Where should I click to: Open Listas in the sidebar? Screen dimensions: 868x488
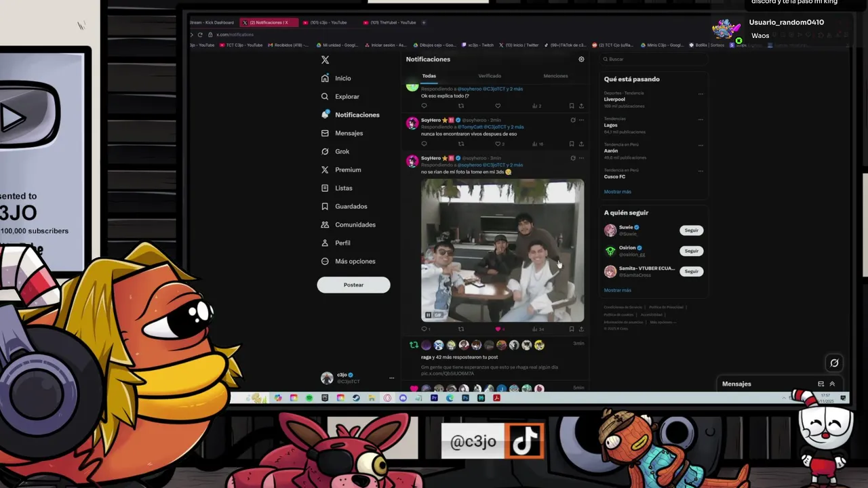tap(337, 188)
